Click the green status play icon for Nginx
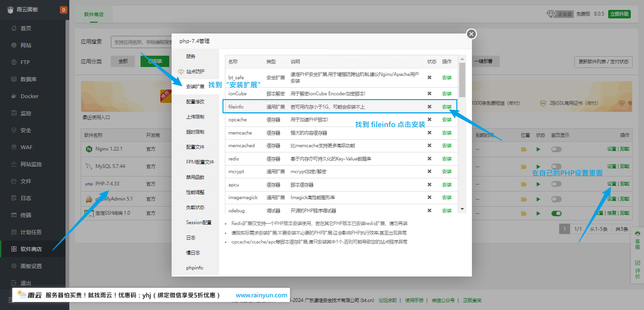This screenshot has width=644, height=310. pos(538,149)
